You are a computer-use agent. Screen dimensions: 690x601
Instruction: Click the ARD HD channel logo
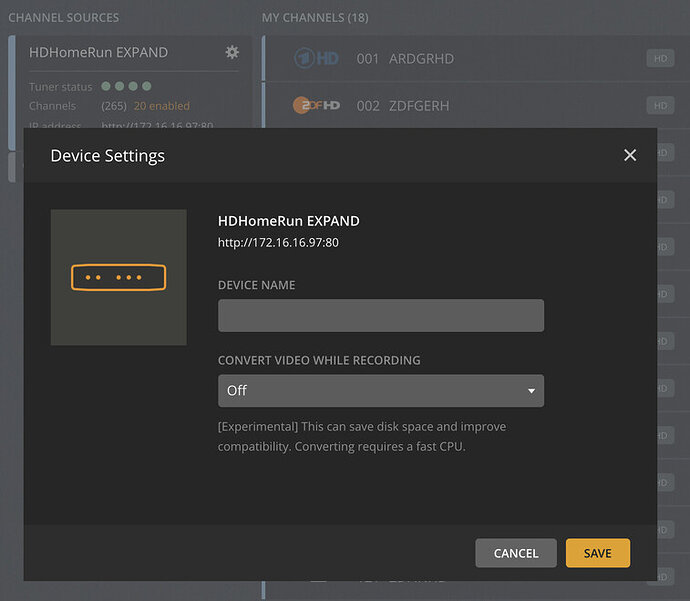pos(316,58)
